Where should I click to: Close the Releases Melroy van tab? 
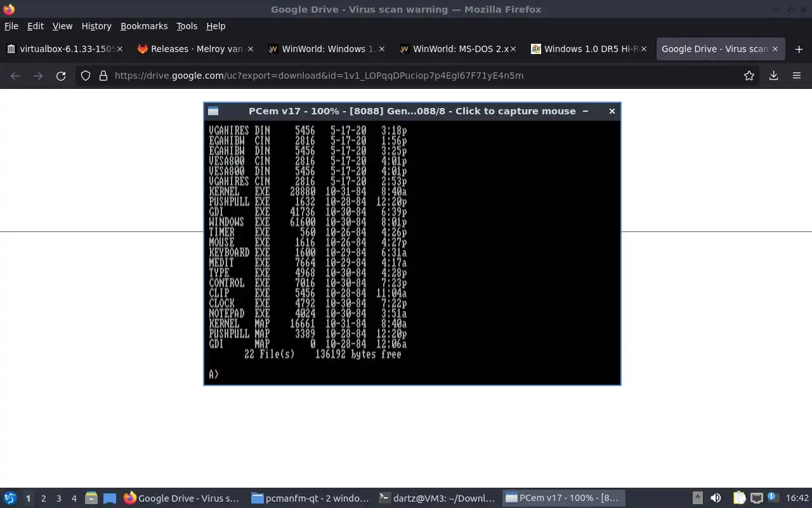(251, 49)
